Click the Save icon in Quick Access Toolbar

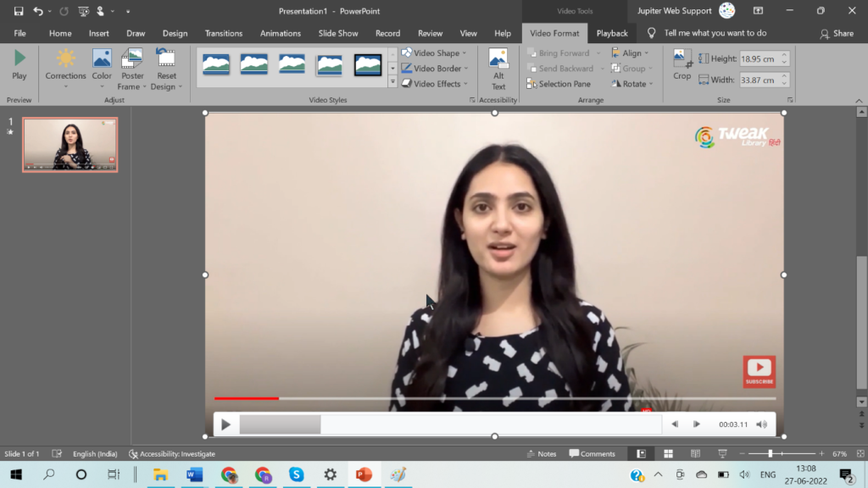click(x=19, y=11)
